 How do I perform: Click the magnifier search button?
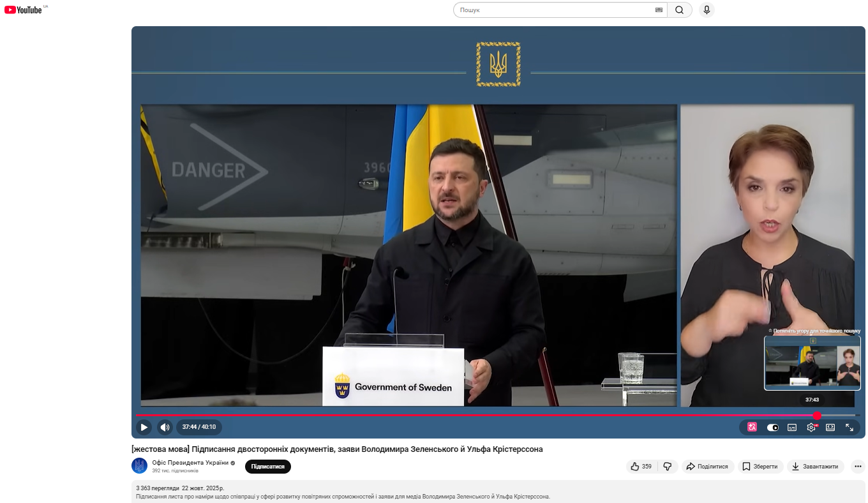click(680, 10)
